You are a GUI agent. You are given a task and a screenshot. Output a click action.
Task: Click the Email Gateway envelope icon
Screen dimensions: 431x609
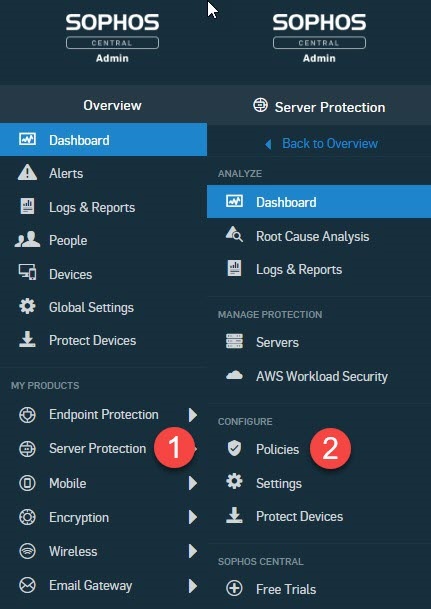click(28, 585)
